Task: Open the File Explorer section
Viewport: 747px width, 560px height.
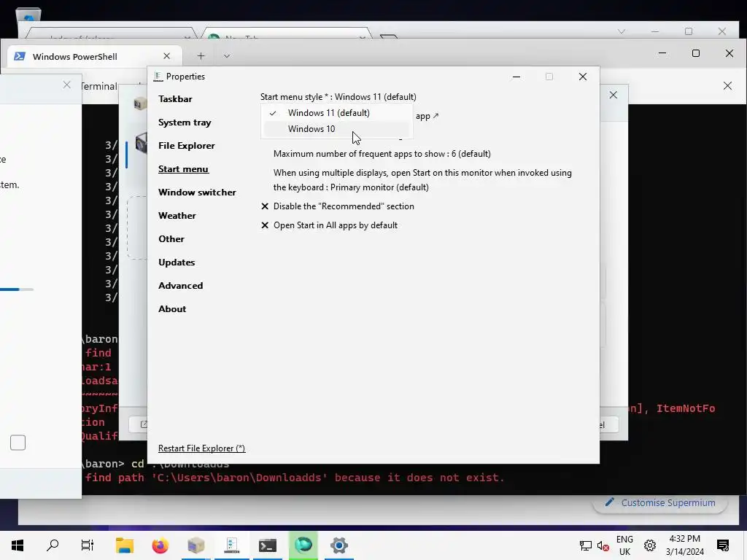Action: coord(186,146)
